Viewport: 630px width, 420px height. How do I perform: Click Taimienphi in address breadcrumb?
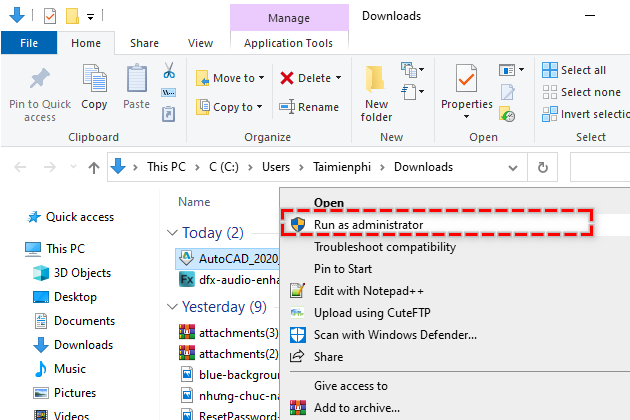(x=342, y=167)
